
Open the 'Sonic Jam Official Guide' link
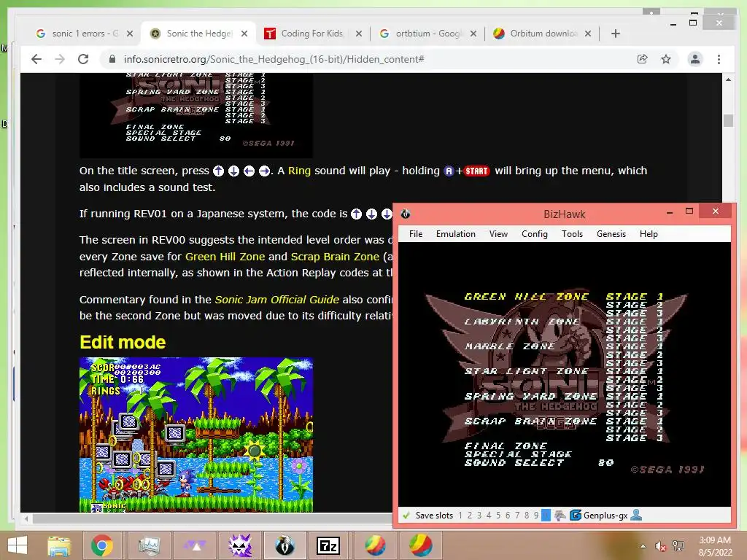pos(276,299)
